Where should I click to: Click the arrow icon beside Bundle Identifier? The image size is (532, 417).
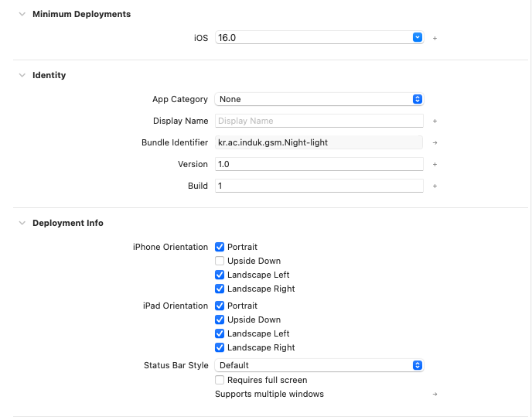tap(435, 143)
